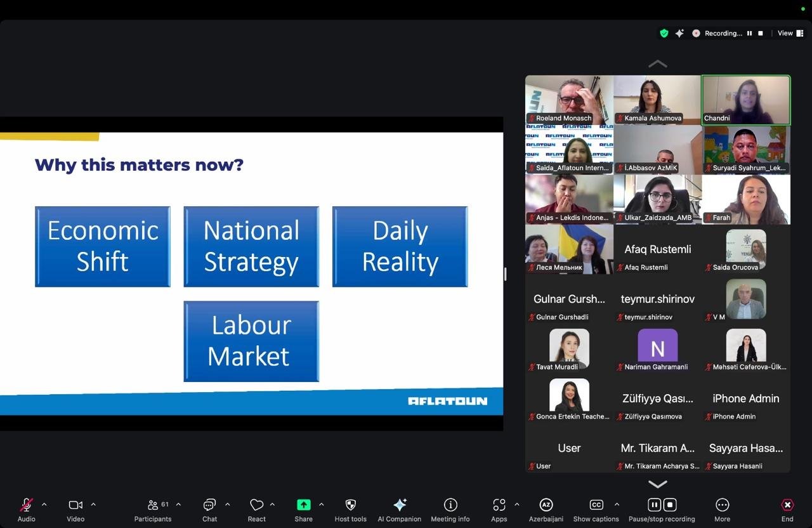Image resolution: width=812 pixels, height=528 pixels.
Task: Pause the recording in bottom toolbar
Action: coord(654,505)
